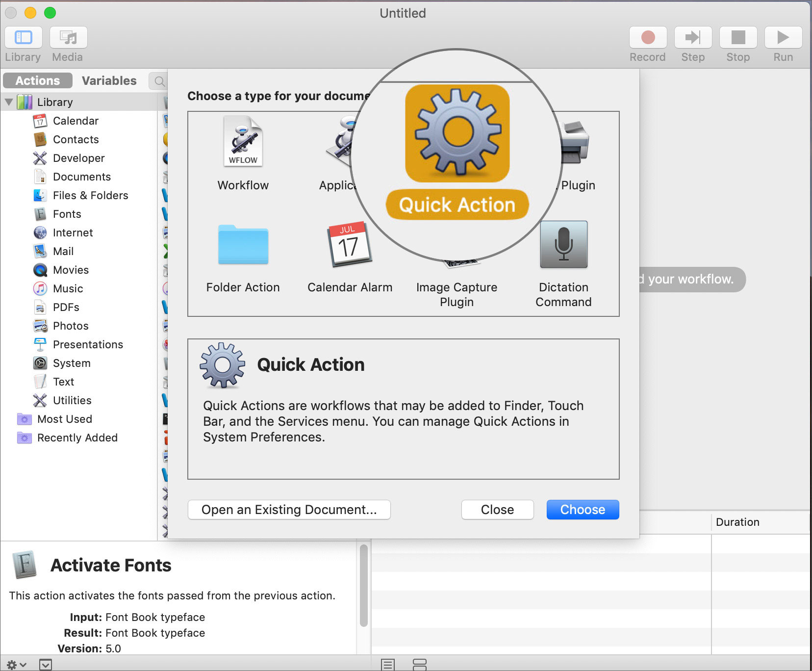Viewport: 812px width, 671px height.
Task: Select the Fonts category in the Library sidebar
Action: [67, 214]
